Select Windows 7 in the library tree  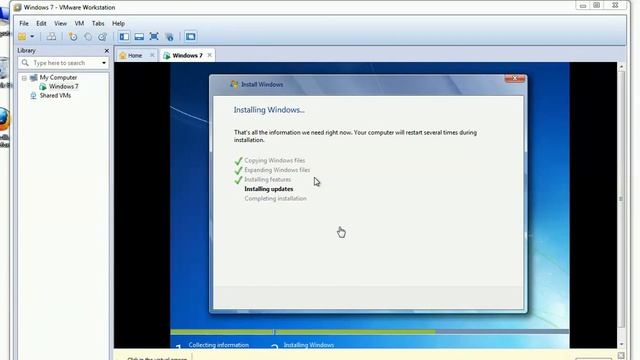coord(63,86)
